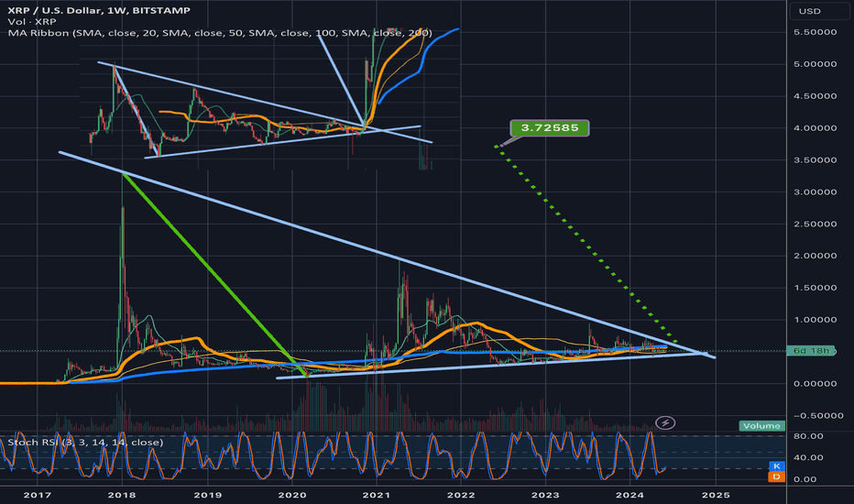
Task: Click the 2.50000 price axis value
Action: click(x=815, y=224)
